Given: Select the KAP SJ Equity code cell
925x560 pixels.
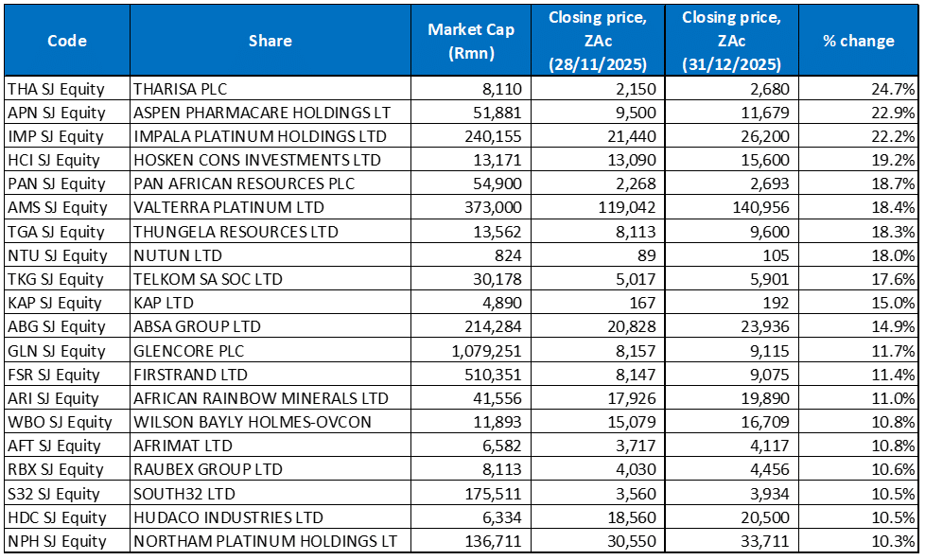Looking at the screenshot, I should (68, 303).
